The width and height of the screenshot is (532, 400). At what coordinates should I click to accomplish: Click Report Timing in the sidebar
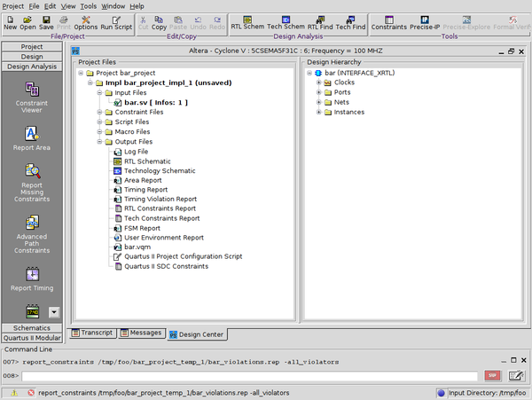[32, 279]
